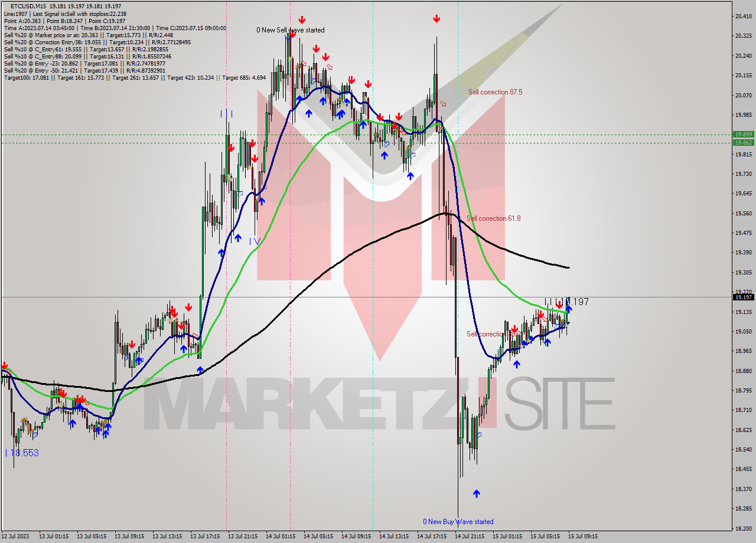Select the 'Sell %20 @ Market price' line
Image resolution: width=756 pixels, height=543 pixels.
point(87,35)
